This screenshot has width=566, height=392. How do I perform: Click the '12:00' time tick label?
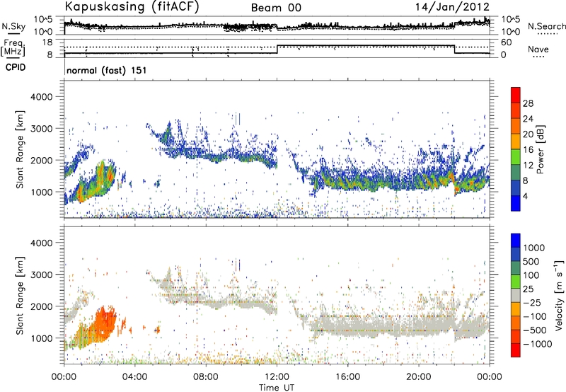(x=277, y=377)
